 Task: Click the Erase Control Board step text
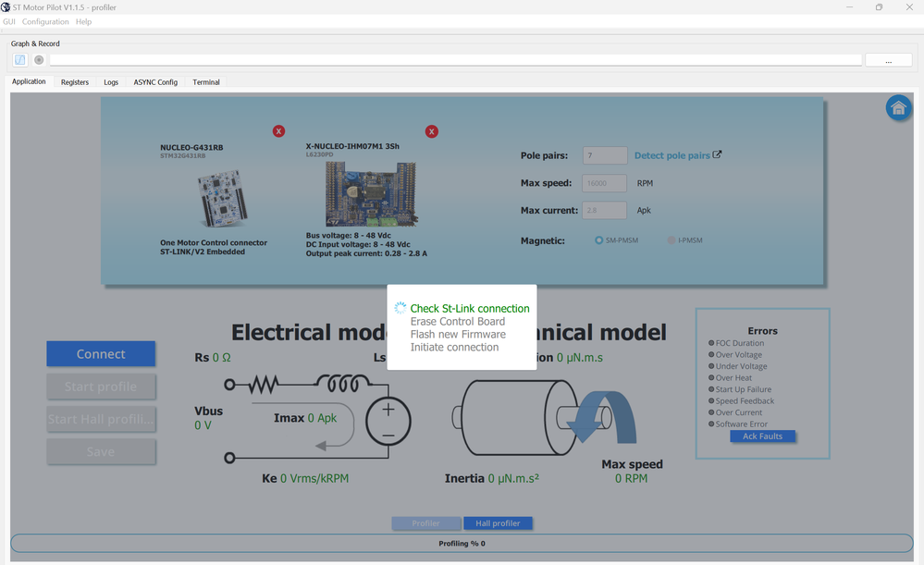458,321
